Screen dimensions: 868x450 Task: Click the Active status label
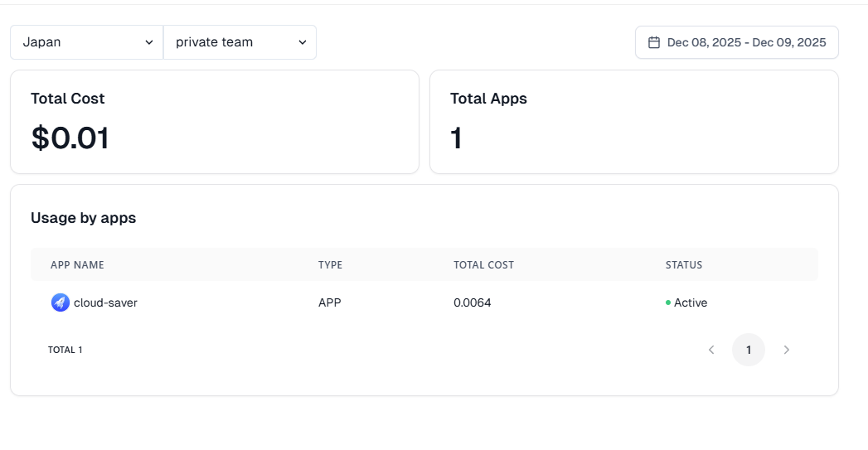point(691,302)
